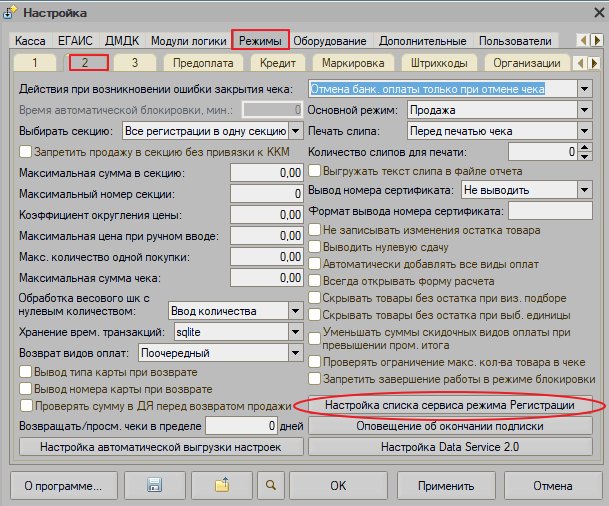The image size is (609, 506).
Task: Click the Максимальная сумма чека field
Action: click(x=266, y=278)
